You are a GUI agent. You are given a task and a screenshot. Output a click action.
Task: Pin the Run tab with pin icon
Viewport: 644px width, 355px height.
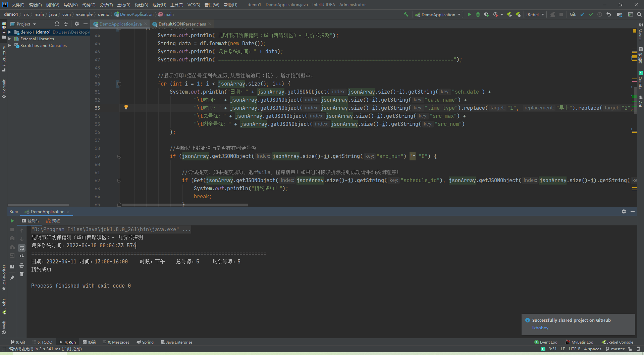[x=12, y=278]
